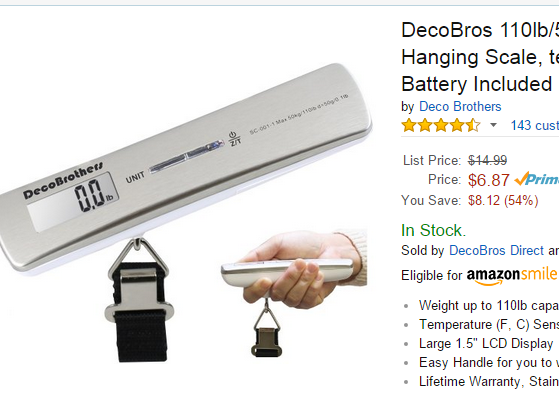Click the struck-through $14.99 list price

pos(487,160)
